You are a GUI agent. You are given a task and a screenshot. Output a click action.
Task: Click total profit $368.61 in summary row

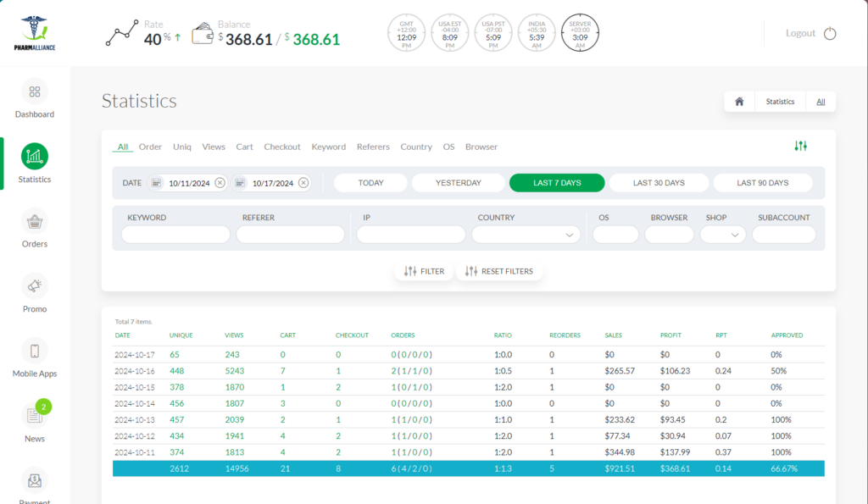(x=675, y=468)
